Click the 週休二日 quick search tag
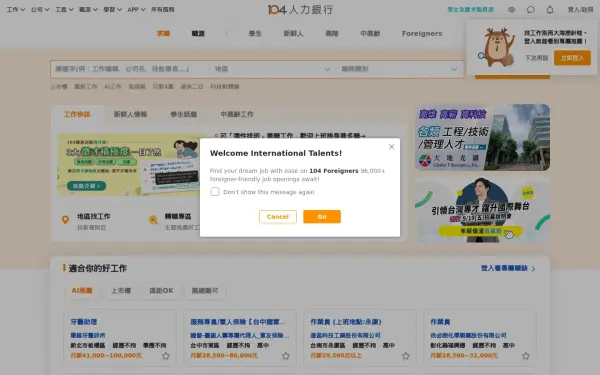The image size is (600, 375). 192,86
